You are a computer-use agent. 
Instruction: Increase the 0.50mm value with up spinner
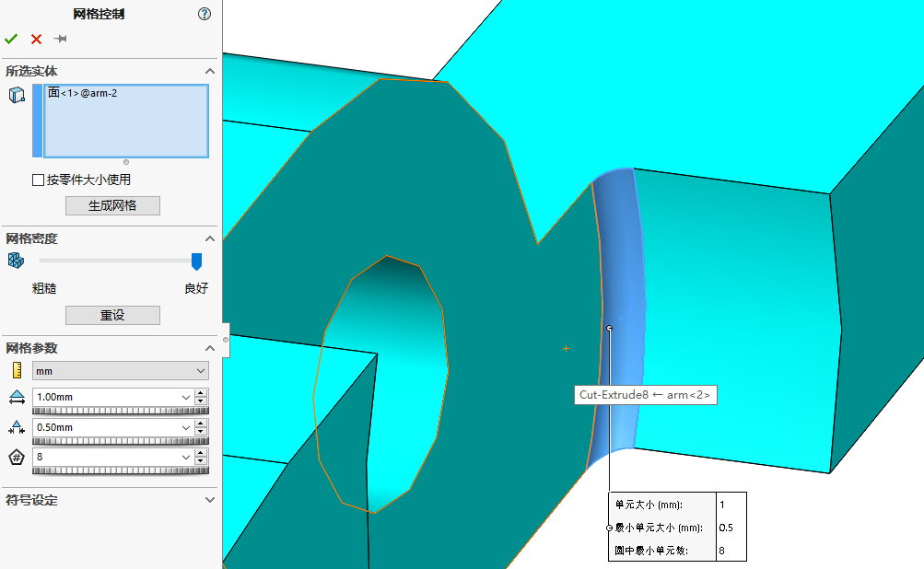201,423
